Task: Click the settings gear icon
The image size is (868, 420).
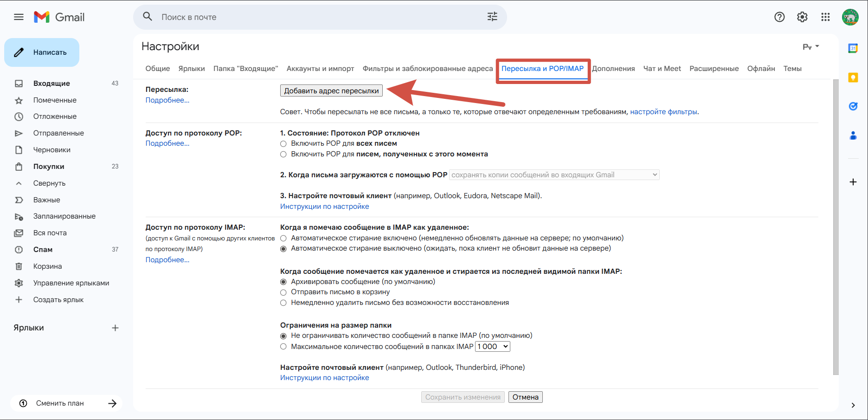Action: 802,17
